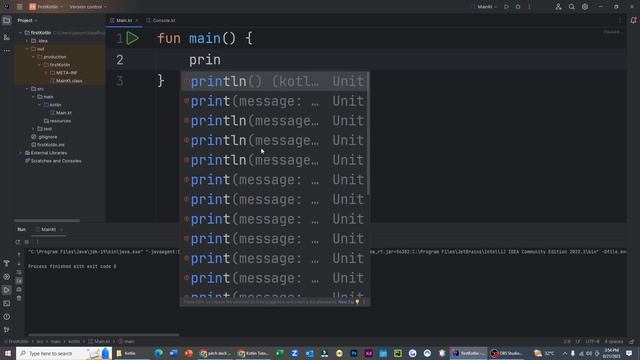Screen dimensions: 640x360
Task: Toggle the Run tool window icon
Action: [x=7, y=290]
